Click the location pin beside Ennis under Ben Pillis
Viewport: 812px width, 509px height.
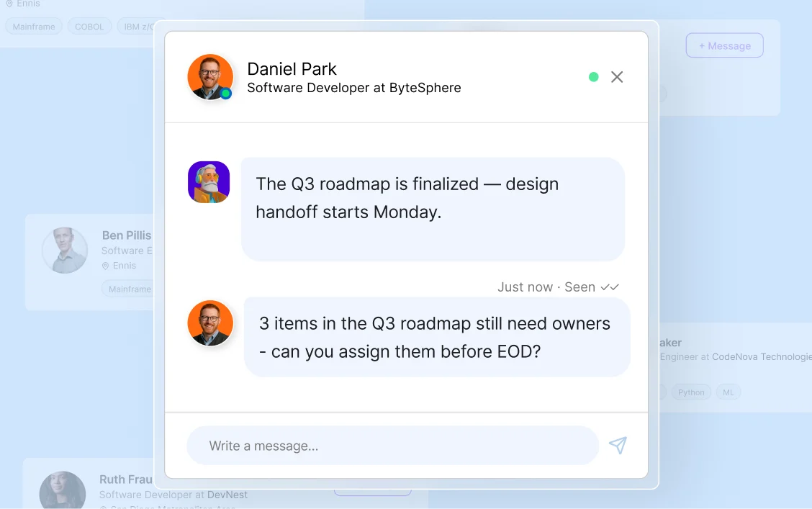click(x=105, y=266)
